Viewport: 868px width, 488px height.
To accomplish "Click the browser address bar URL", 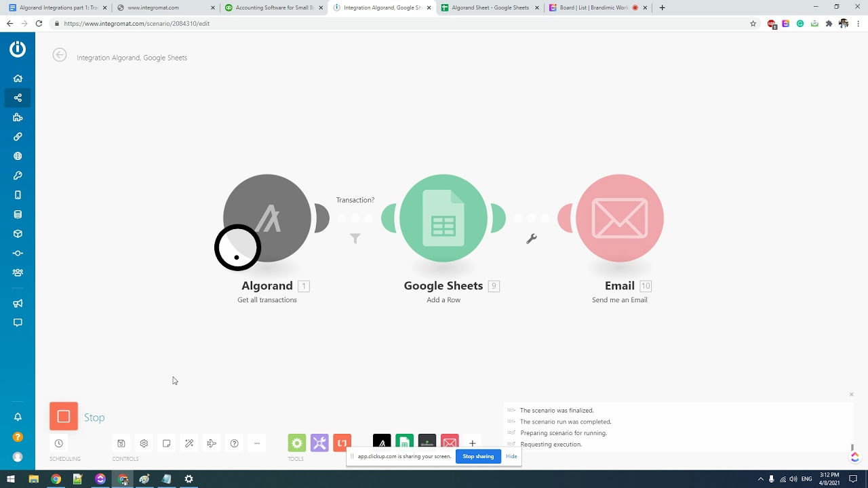I will coord(137,23).
